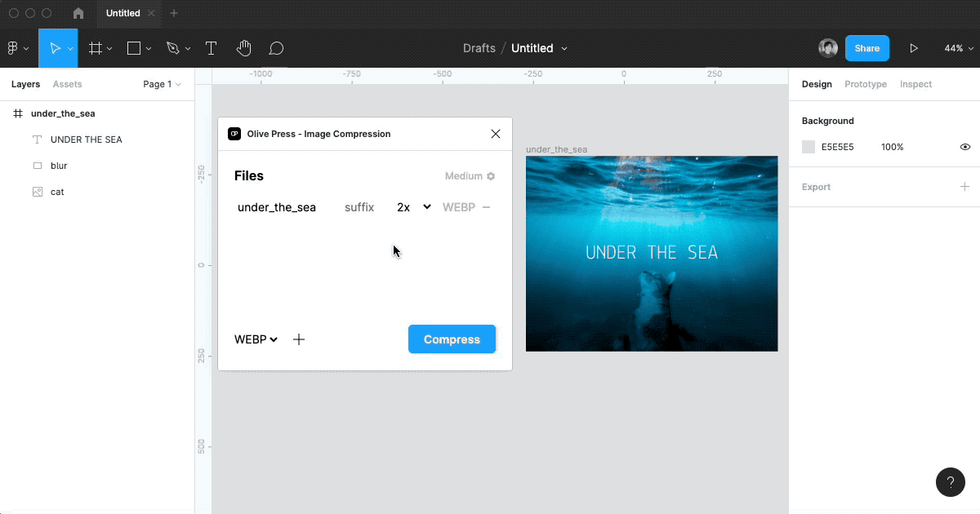Open the 44% zoom menu
This screenshot has height=514, width=980.
coord(957,48)
